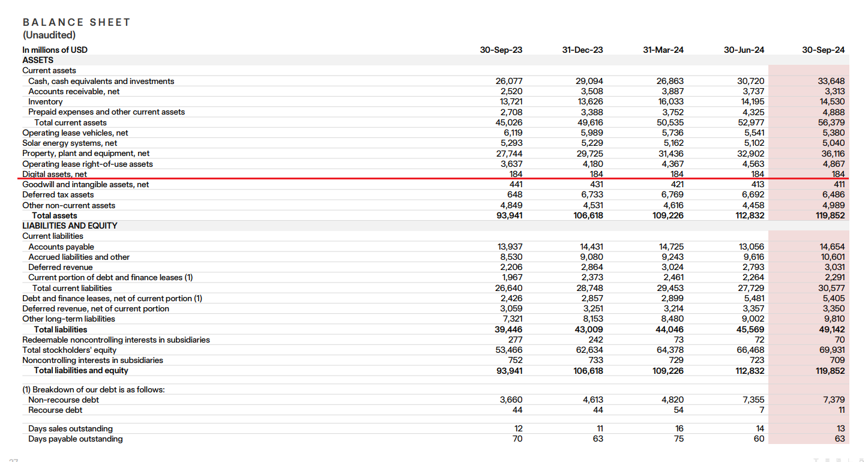Click the 49,142 total liabilities value

(x=831, y=329)
